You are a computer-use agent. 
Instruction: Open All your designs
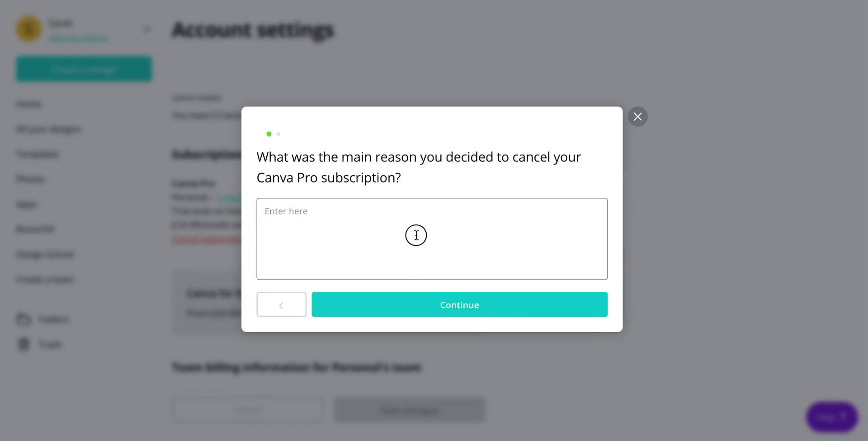point(48,129)
